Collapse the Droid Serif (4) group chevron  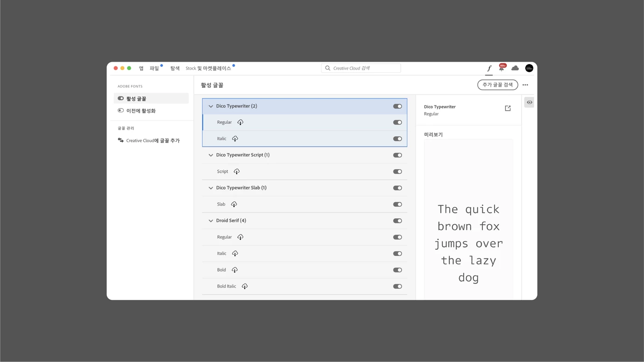(x=211, y=220)
